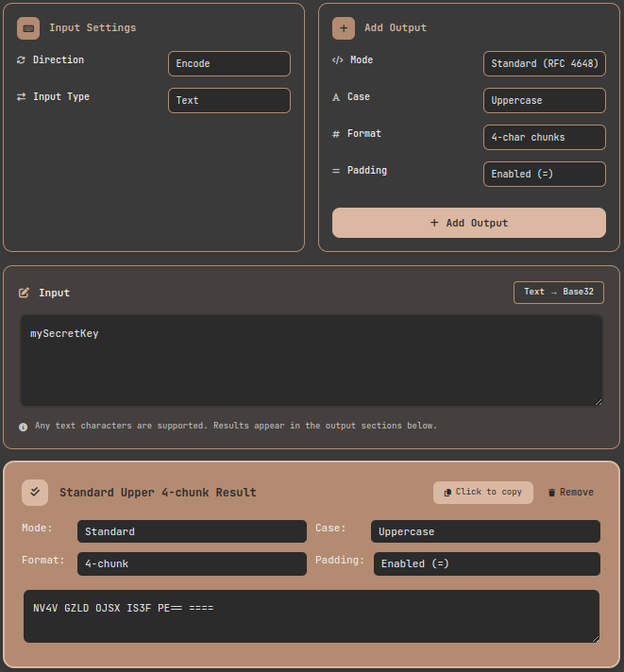Image resolution: width=624 pixels, height=672 pixels.
Task: Click the Text → Base32 badge
Action: click(559, 293)
